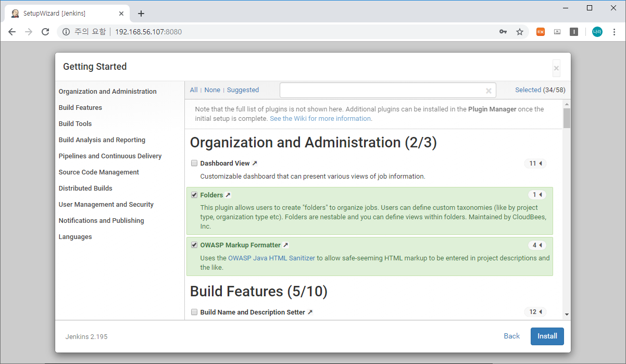This screenshot has width=626, height=364.
Task: Open See the Wiki for more information link
Action: click(320, 119)
